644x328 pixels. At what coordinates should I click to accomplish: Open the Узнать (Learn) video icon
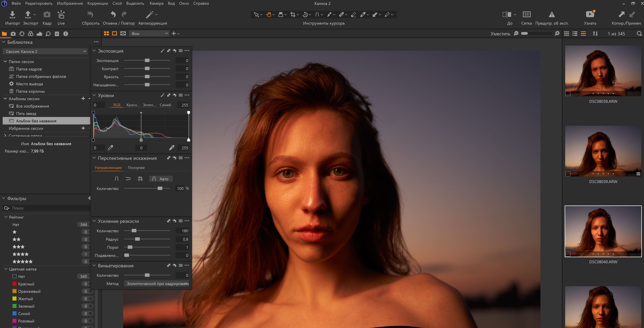coord(590,14)
